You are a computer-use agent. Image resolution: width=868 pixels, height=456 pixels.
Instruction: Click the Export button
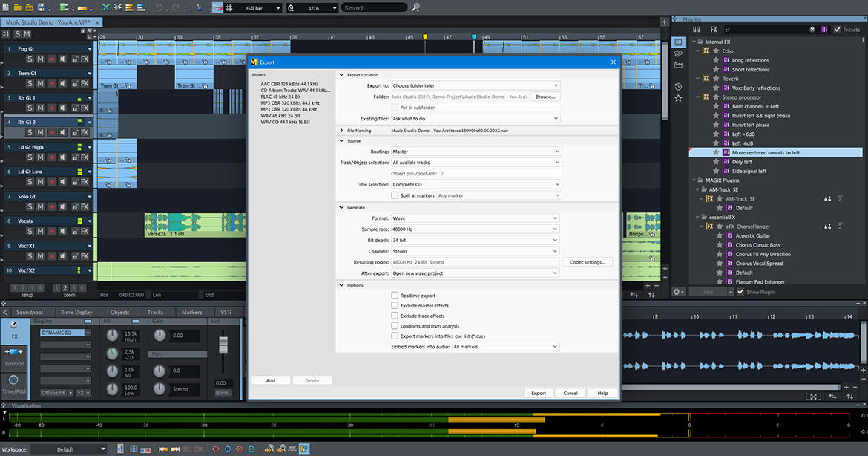coord(539,393)
